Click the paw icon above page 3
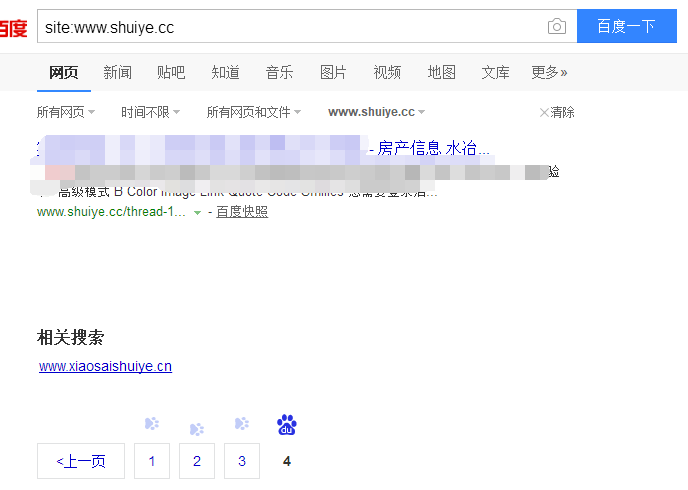 click(x=242, y=423)
